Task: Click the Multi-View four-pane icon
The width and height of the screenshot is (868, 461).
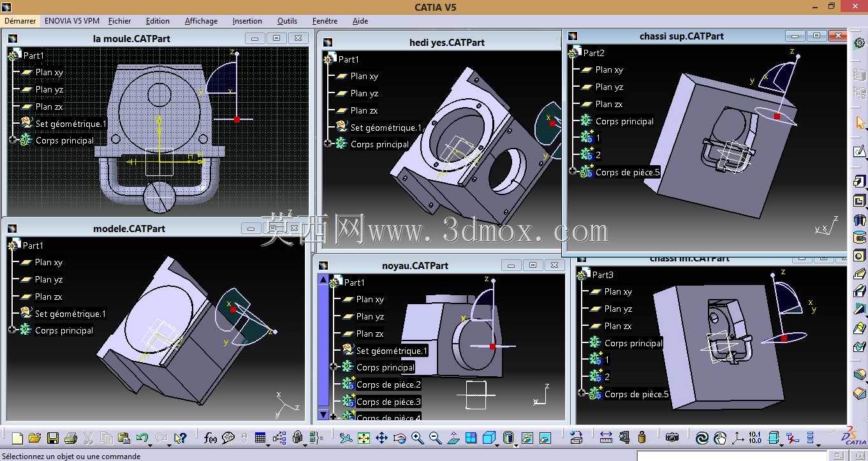Action: click(x=471, y=438)
